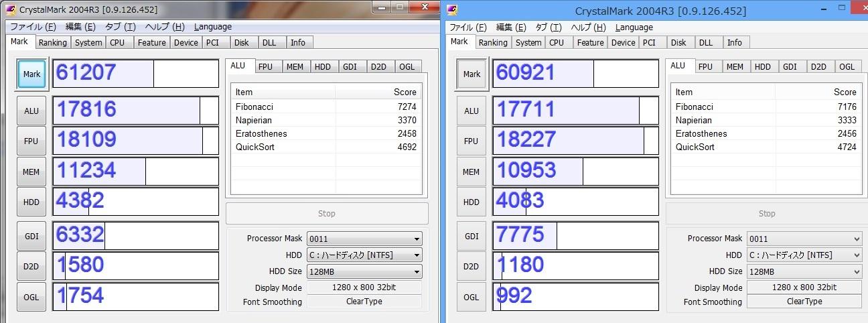Click the MEM score bar showing 11234
Screen dimensions: 868x323
pyautogui.click(x=135, y=171)
